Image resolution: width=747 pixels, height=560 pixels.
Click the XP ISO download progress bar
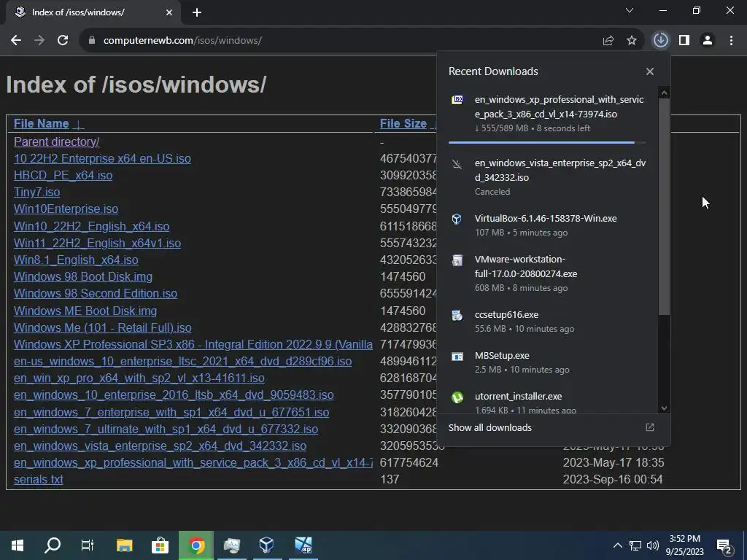click(x=547, y=142)
